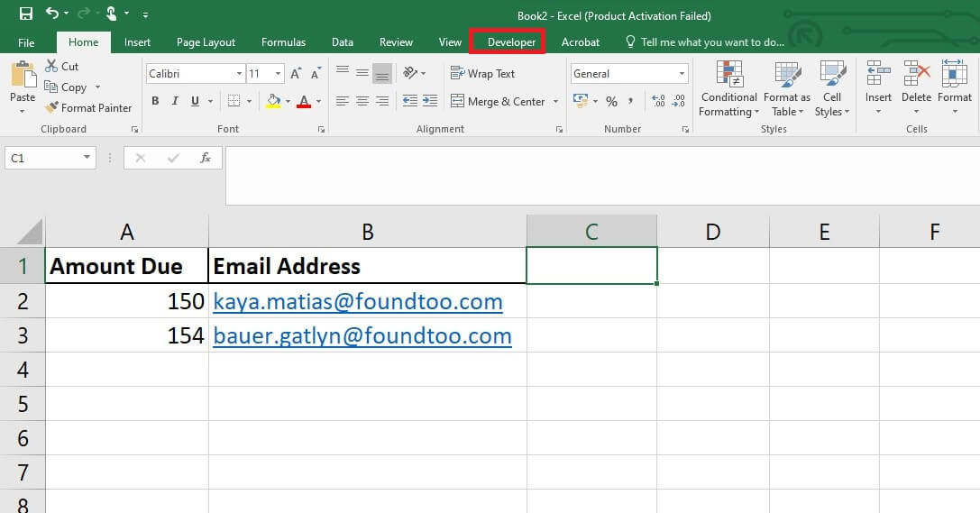Viewport: 980px width, 513px height.
Task: Click the yellow Fill Color swatch
Action: coord(273,102)
